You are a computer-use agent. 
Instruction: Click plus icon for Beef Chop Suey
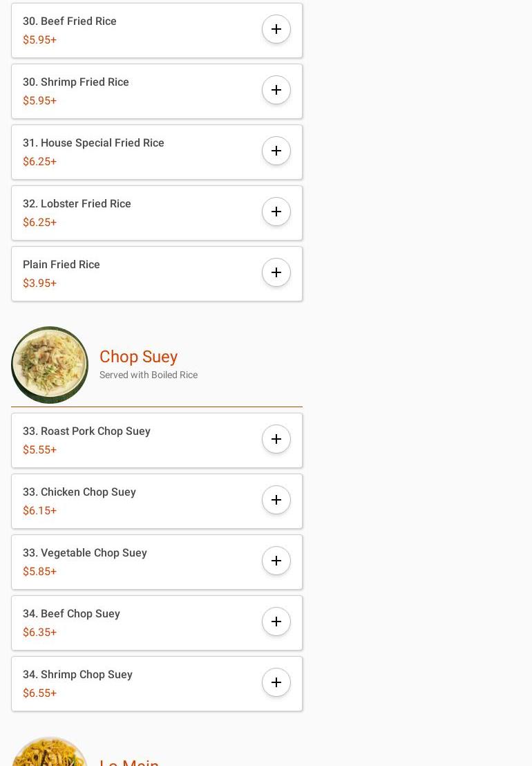coord(276,622)
